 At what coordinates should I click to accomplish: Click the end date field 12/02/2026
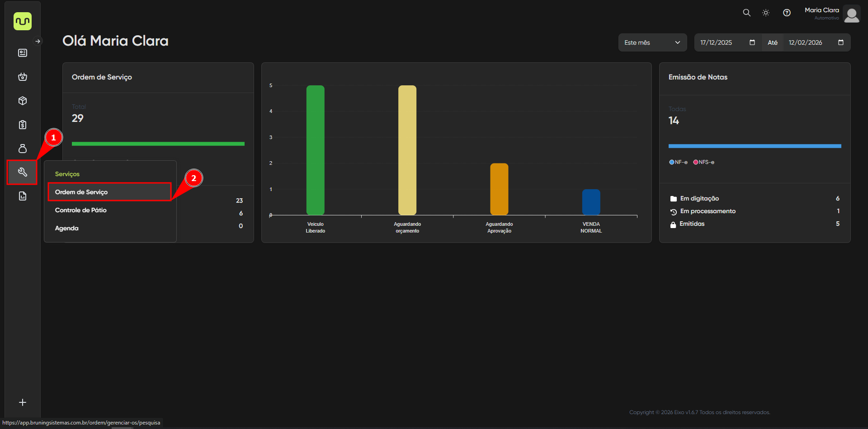click(805, 42)
